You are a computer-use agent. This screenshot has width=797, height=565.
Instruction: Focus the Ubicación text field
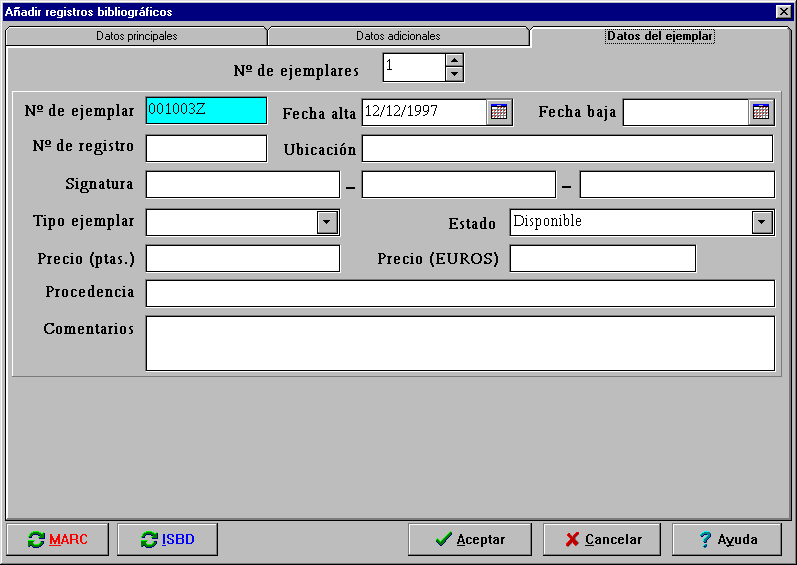tap(566, 148)
